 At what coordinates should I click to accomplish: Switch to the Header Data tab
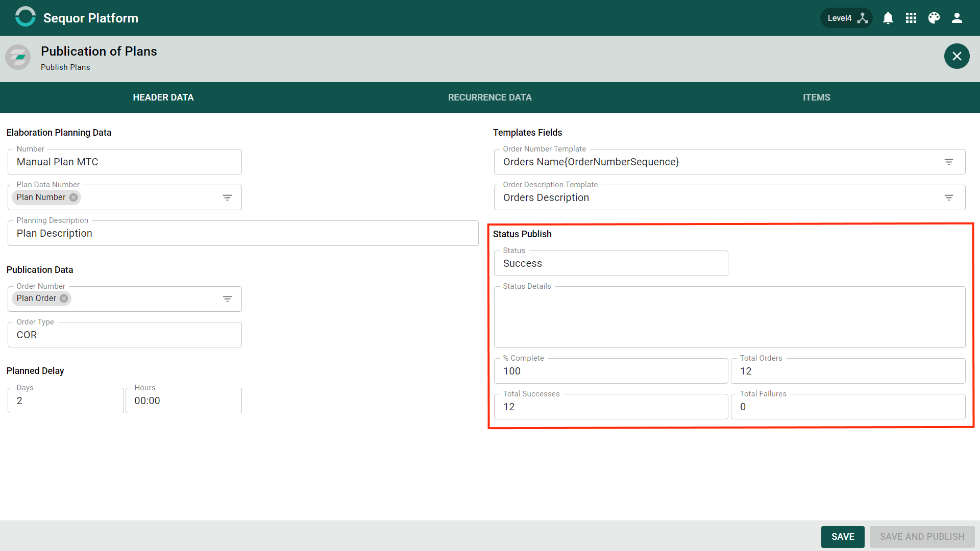(x=163, y=97)
